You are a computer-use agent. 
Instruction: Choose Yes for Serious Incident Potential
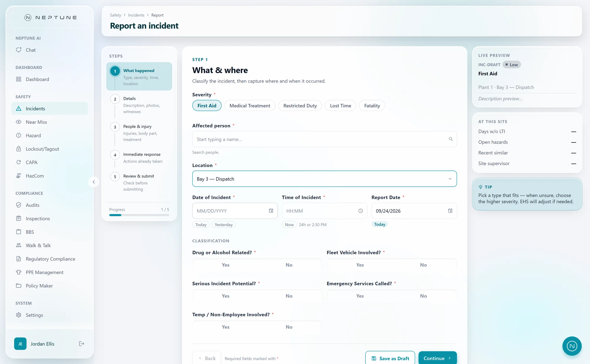click(226, 296)
